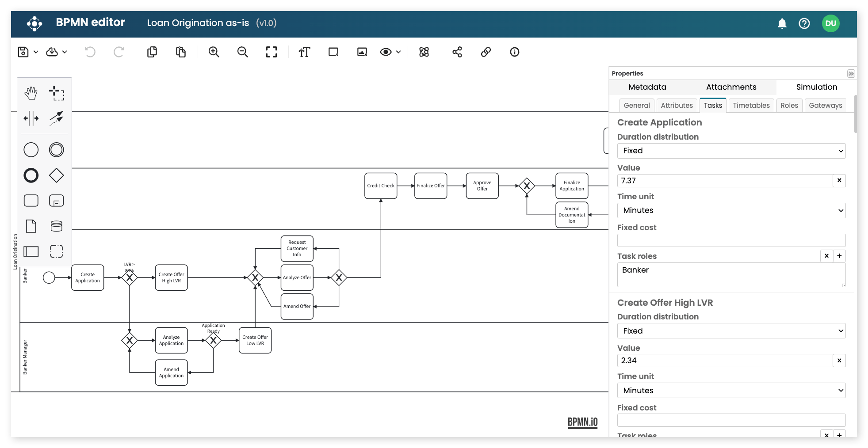Click the share icon

click(457, 52)
